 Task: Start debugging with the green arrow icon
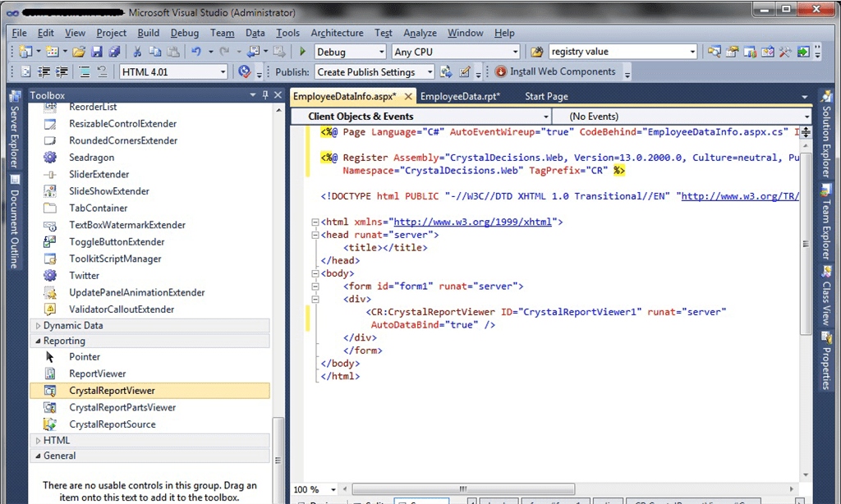point(302,51)
